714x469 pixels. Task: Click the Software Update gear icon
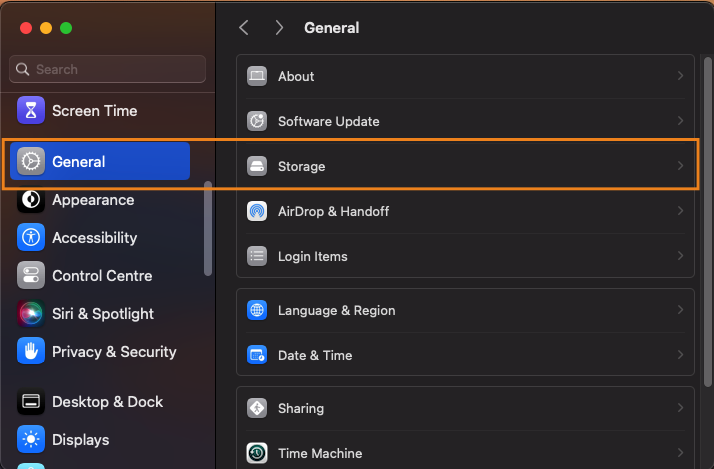[257, 121]
